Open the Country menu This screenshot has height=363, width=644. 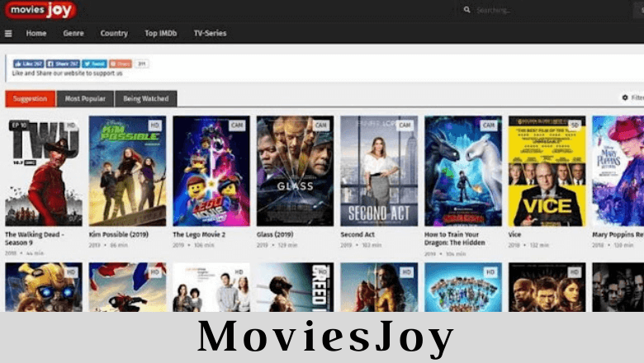click(x=114, y=33)
